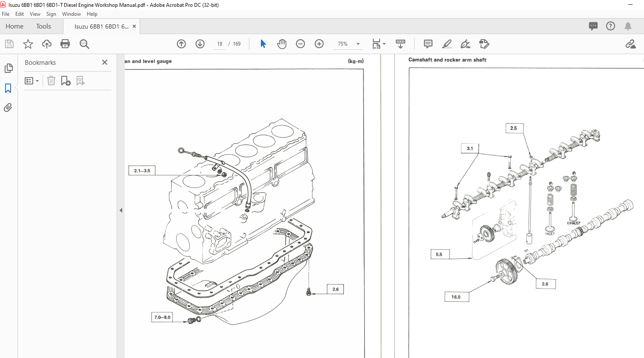Zoom out with minus icon
This screenshot has width=644, height=358.
(301, 44)
